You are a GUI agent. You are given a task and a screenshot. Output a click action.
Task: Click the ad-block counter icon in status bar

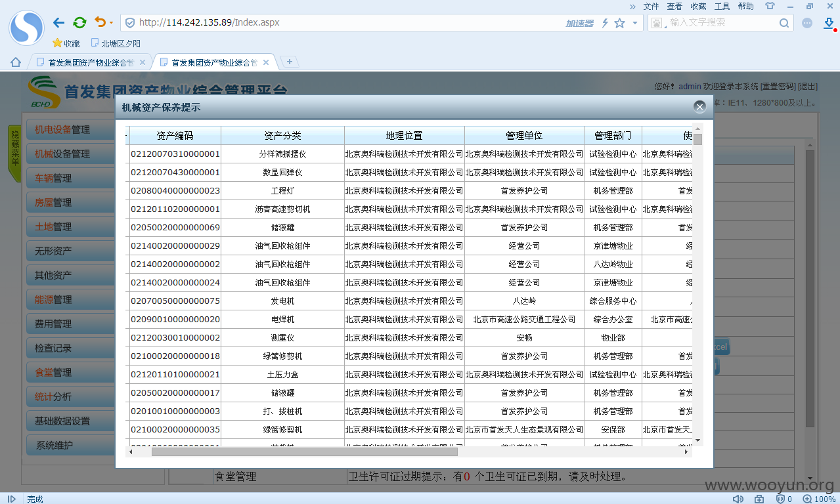(784, 499)
